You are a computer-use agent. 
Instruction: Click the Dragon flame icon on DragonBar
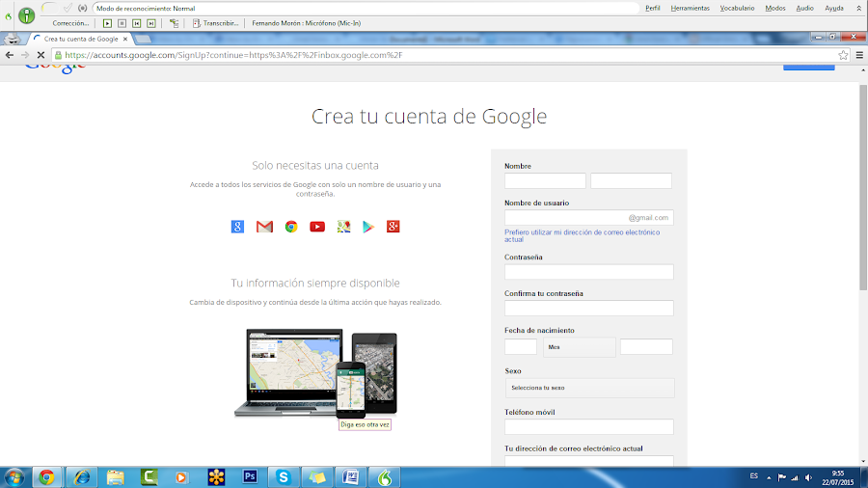click(8, 16)
